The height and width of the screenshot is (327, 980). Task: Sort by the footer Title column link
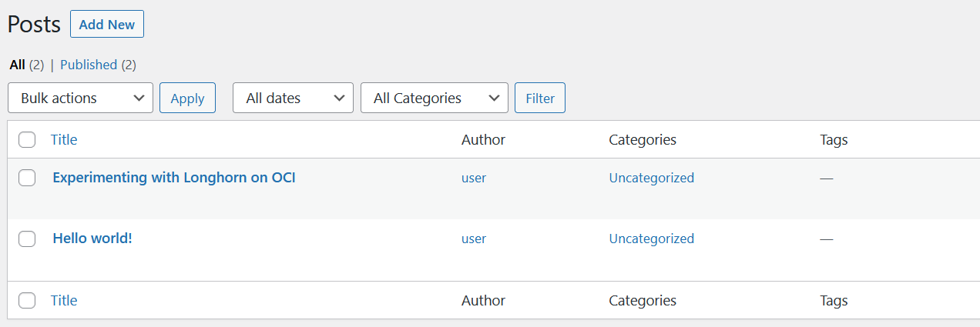coord(64,301)
